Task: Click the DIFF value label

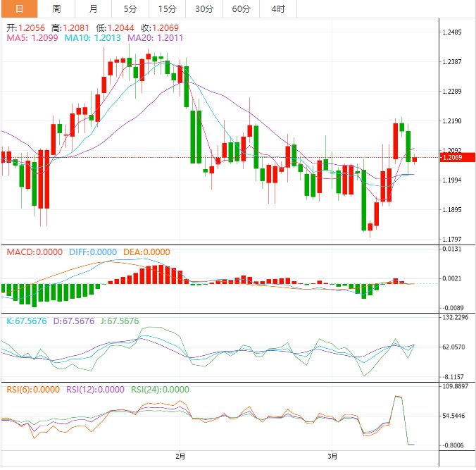Action: tap(93, 252)
